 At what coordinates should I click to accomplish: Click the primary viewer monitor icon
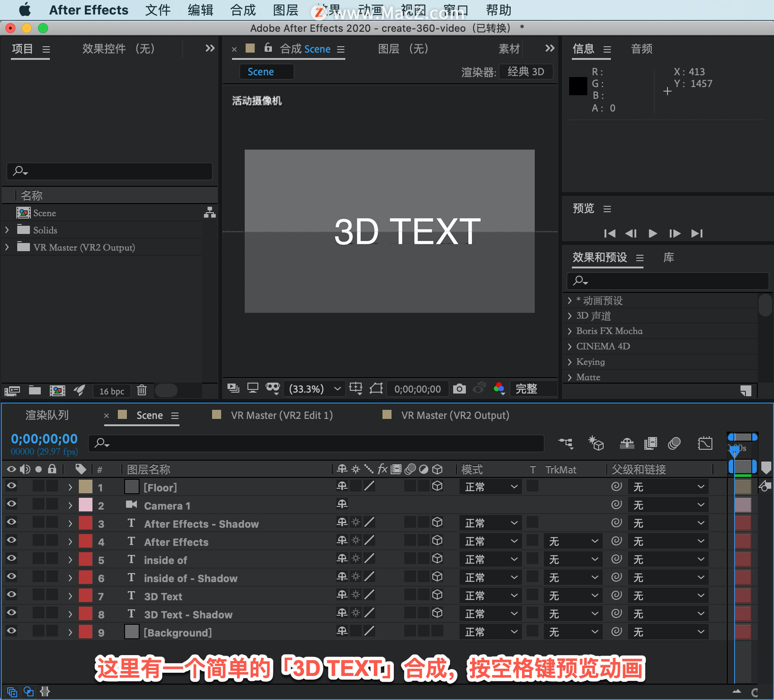252,388
